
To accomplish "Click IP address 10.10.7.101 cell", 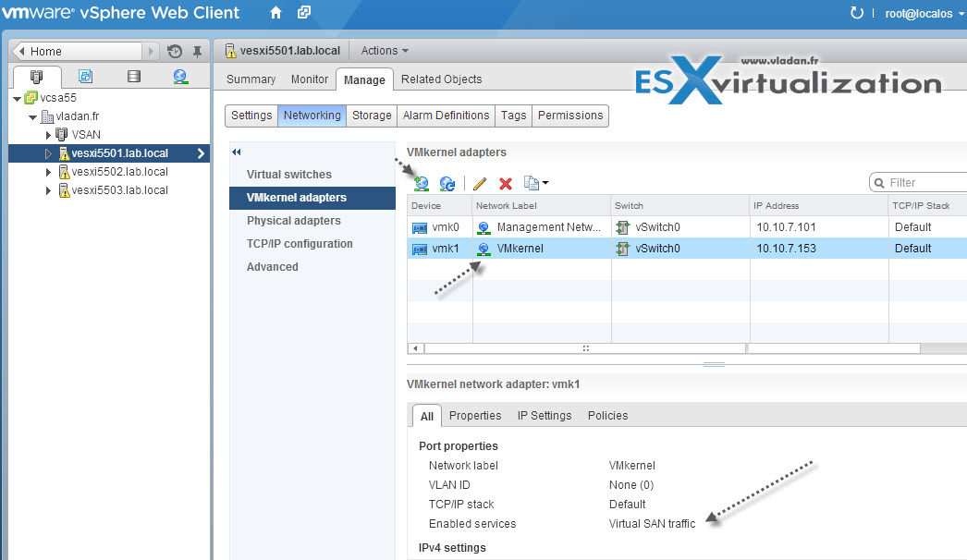I will tap(787, 227).
